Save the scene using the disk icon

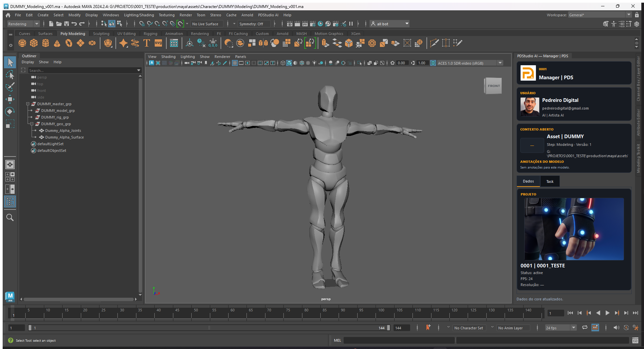click(67, 24)
